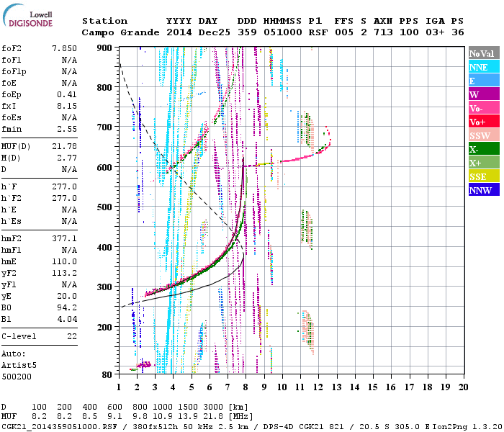Click the foEp value 0.41
The height and width of the screenshot is (432, 504).
tap(67, 94)
